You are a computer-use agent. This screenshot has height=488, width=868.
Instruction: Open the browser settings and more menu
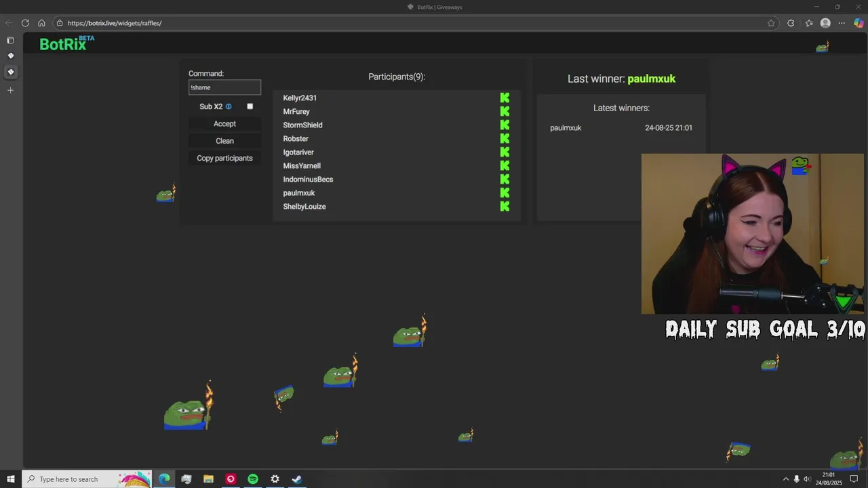842,23
